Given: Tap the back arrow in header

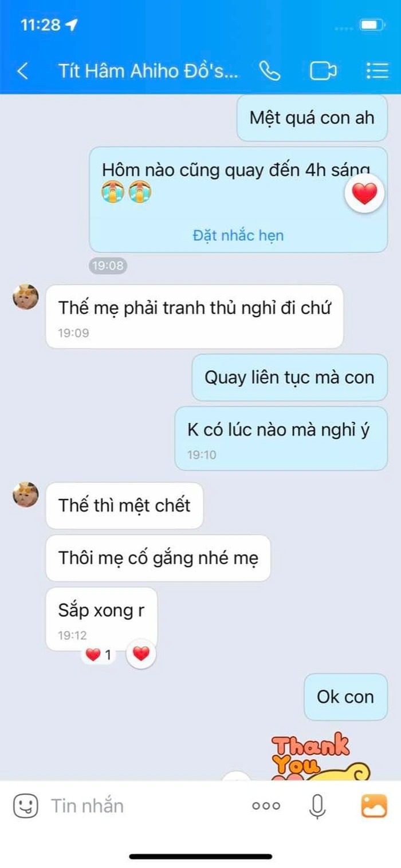Looking at the screenshot, I should pos(23,71).
